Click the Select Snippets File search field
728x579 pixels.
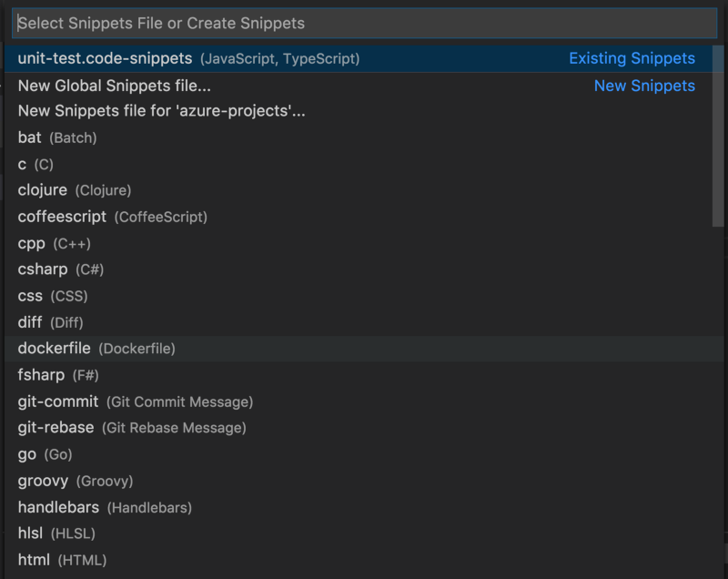pyautogui.click(x=364, y=24)
